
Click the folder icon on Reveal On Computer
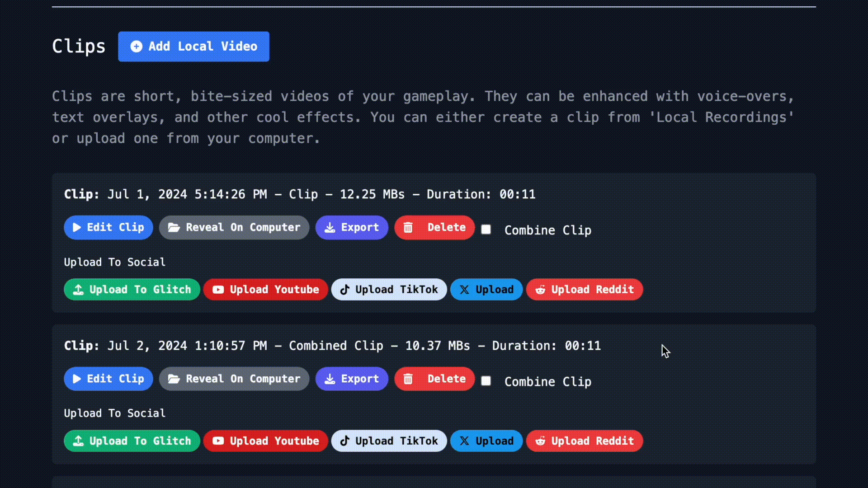coord(175,228)
